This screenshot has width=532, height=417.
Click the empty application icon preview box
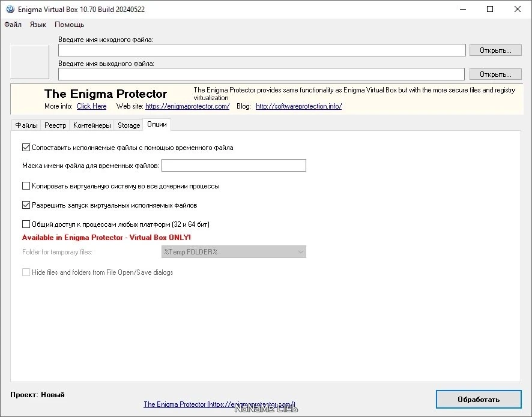point(29,62)
